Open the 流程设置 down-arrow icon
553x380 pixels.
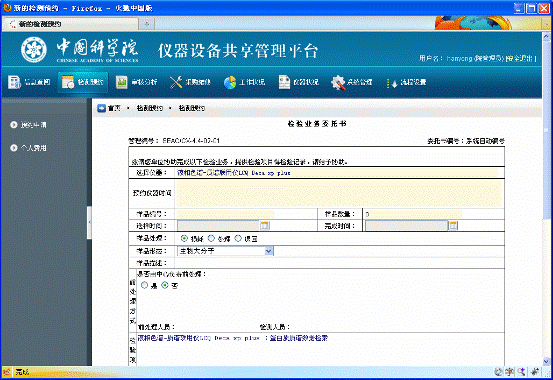pos(392,83)
